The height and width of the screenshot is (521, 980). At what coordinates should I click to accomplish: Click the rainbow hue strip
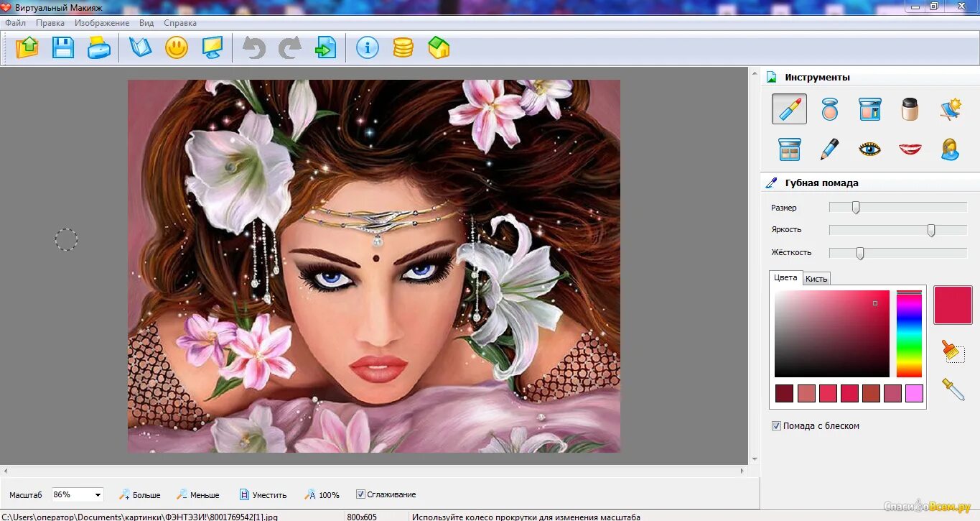click(x=909, y=334)
